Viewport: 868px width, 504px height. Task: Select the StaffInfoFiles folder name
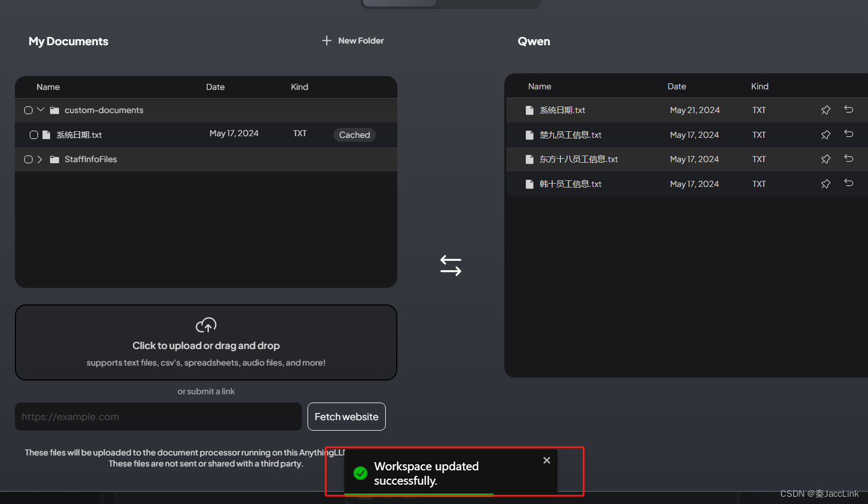point(91,159)
